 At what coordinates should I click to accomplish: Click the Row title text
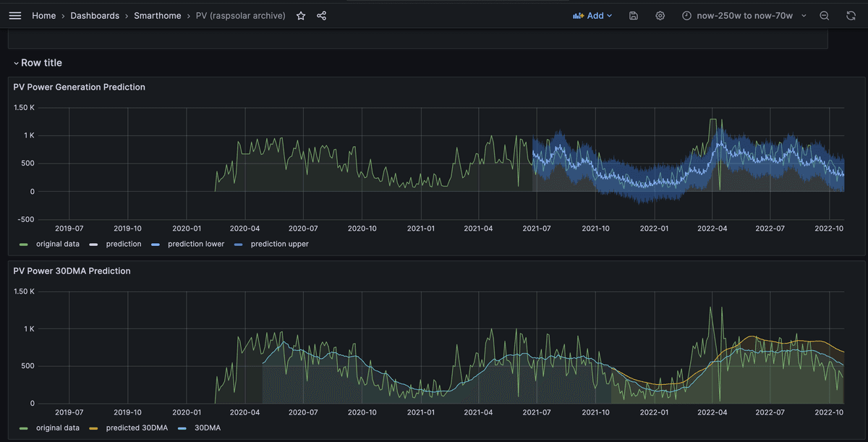click(41, 64)
